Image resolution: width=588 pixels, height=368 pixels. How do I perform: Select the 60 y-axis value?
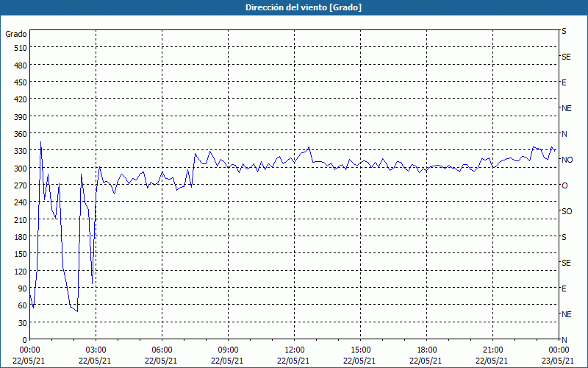(23, 305)
